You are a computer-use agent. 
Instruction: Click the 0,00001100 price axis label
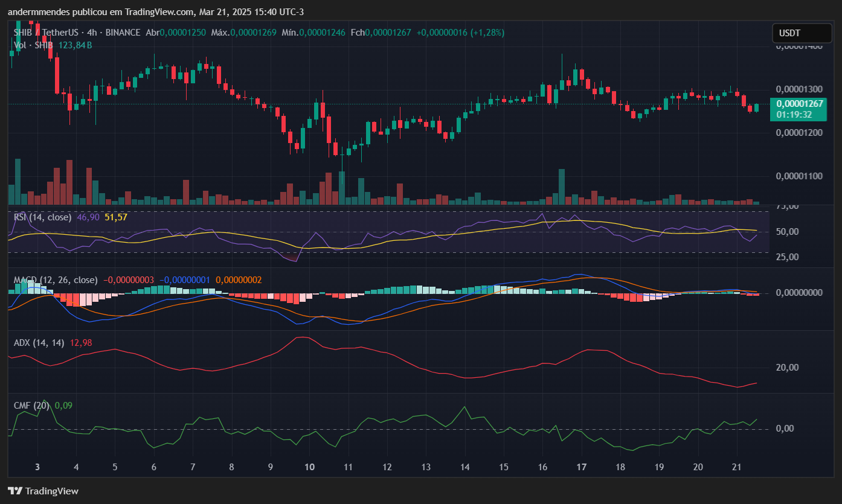click(x=800, y=176)
